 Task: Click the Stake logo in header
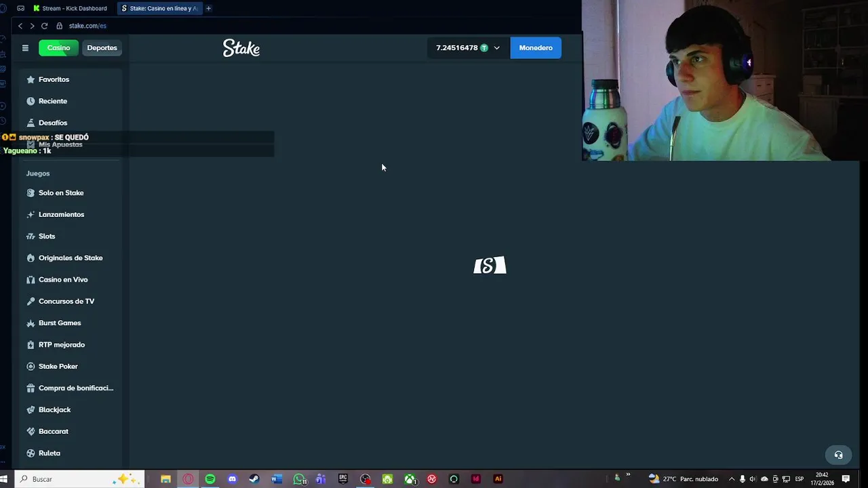pos(241,48)
